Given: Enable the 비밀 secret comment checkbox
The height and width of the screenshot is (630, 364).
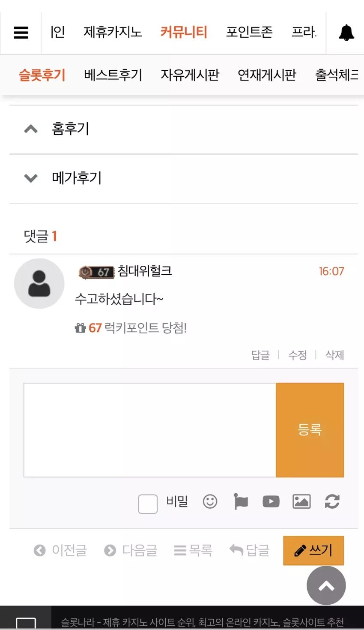Looking at the screenshot, I should pyautogui.click(x=148, y=504).
